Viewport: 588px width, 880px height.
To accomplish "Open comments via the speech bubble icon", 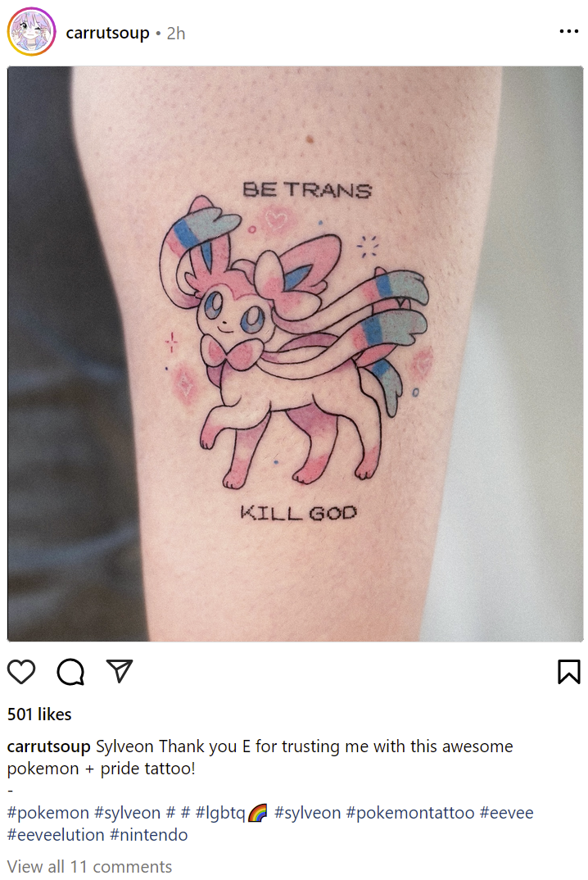I will point(70,671).
